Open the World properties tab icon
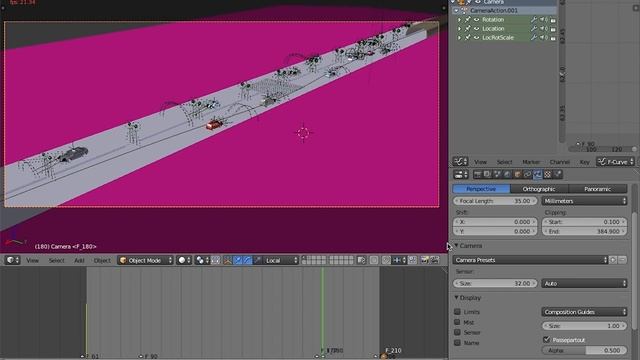This screenshot has width=640, height=360. click(507, 174)
